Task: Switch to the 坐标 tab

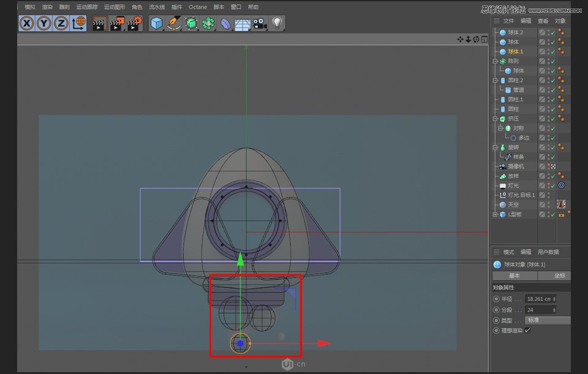Action: click(559, 276)
